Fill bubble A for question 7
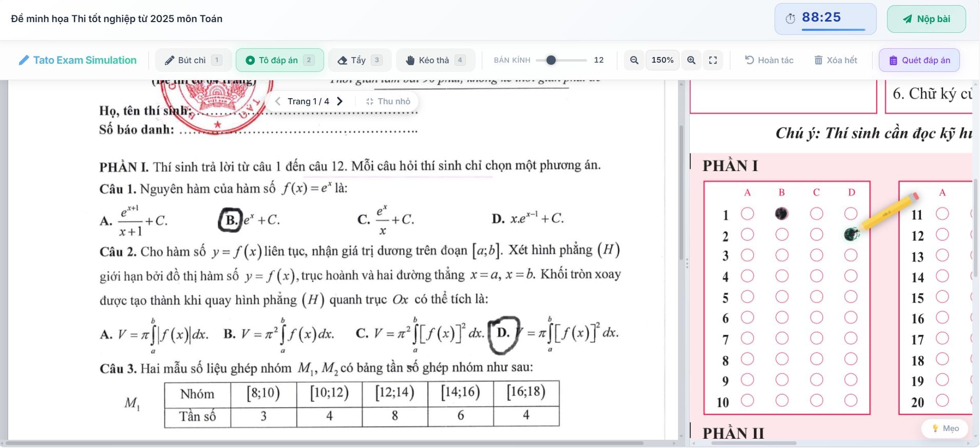Image resolution: width=980 pixels, height=448 pixels. pyautogui.click(x=747, y=339)
